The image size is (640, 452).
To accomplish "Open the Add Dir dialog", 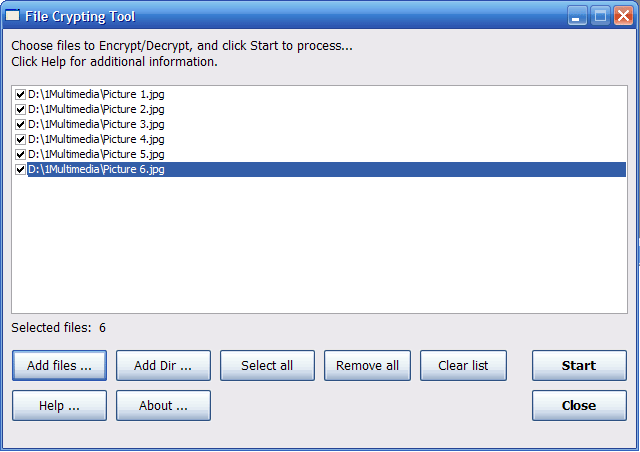I will pos(163,366).
